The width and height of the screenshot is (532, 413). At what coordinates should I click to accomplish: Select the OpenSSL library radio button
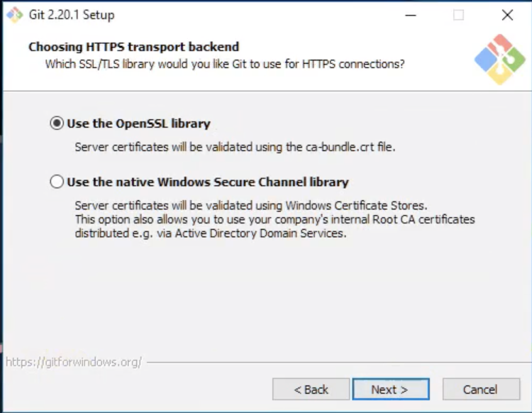[x=57, y=123]
